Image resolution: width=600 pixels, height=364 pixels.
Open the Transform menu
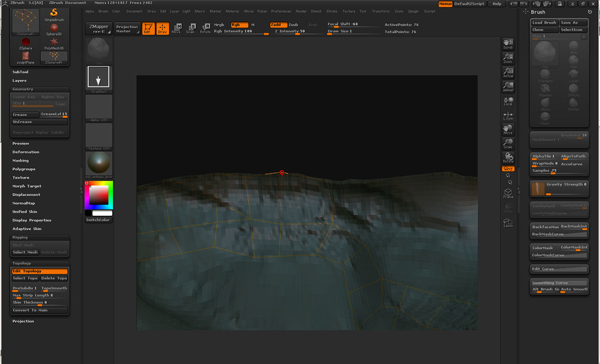(380, 11)
